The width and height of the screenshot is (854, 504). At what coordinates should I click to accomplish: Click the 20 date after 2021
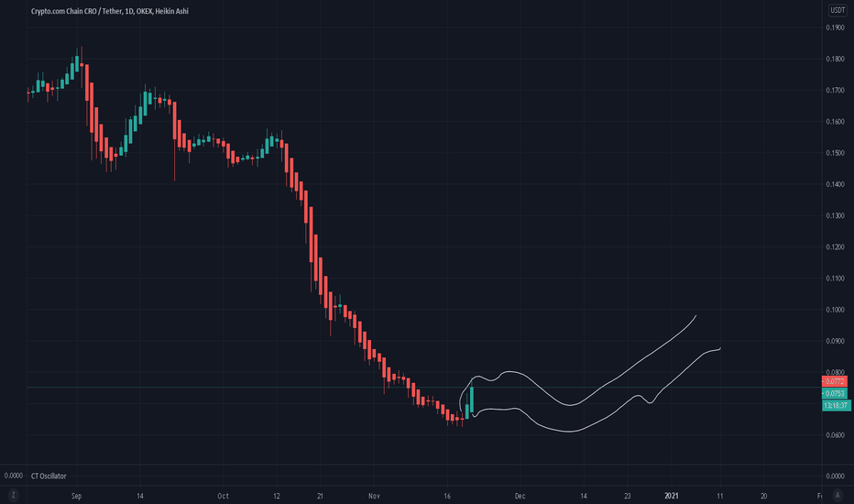763,496
